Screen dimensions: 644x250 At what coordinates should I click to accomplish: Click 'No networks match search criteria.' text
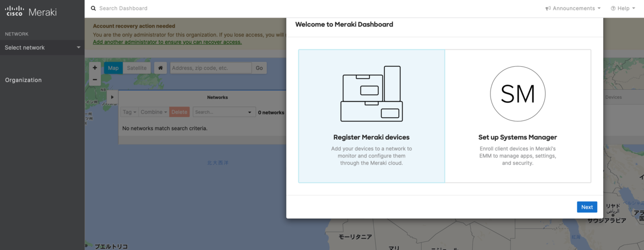tap(165, 128)
